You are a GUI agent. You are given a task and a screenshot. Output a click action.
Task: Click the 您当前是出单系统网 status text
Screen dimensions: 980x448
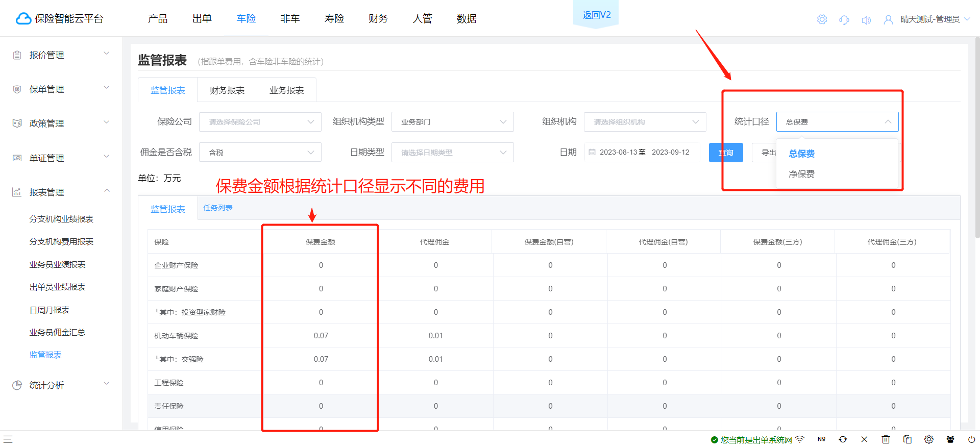[x=756, y=440]
